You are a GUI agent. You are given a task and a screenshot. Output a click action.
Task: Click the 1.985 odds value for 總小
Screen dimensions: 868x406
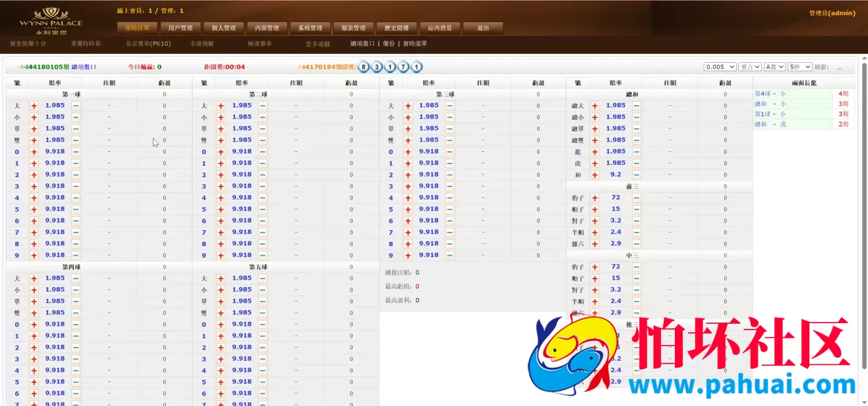616,117
